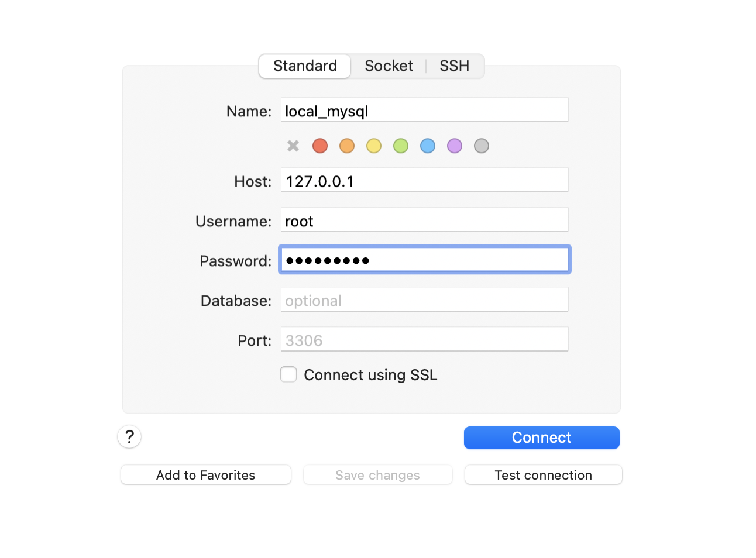
Task: Click the Host field showing 127.0.0.1
Action: point(424,180)
